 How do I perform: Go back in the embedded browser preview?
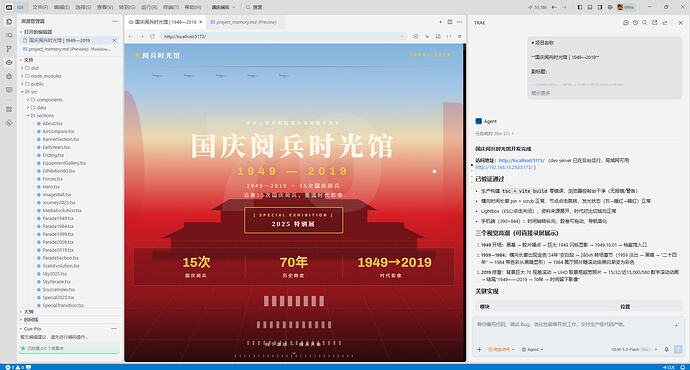(131, 37)
